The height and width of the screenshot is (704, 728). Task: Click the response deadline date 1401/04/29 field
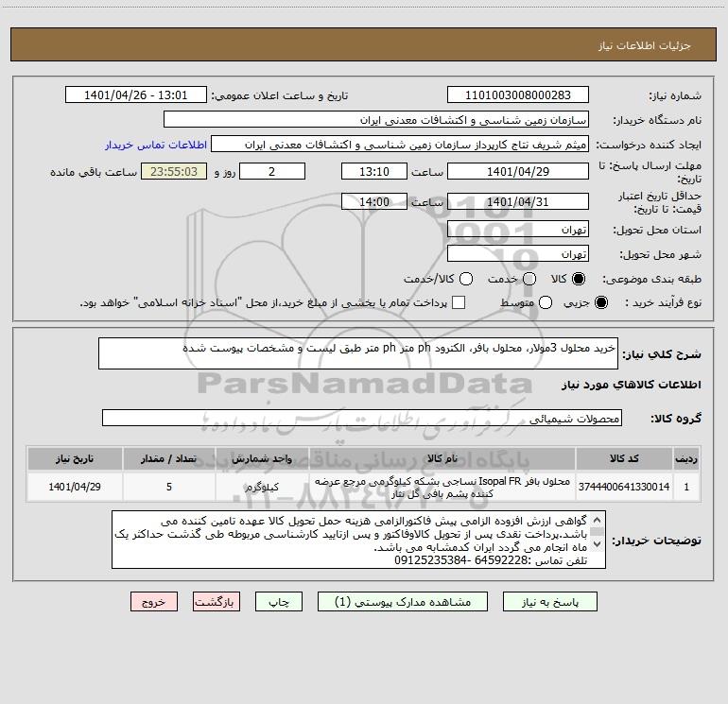point(518,171)
